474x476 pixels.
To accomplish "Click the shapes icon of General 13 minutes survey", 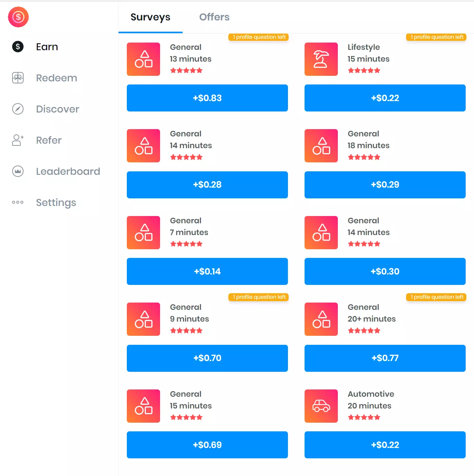I will click(x=143, y=59).
